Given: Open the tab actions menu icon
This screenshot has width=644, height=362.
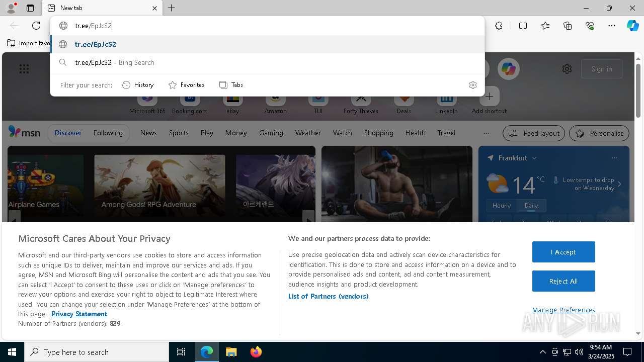Looking at the screenshot, I should pos(30,8).
